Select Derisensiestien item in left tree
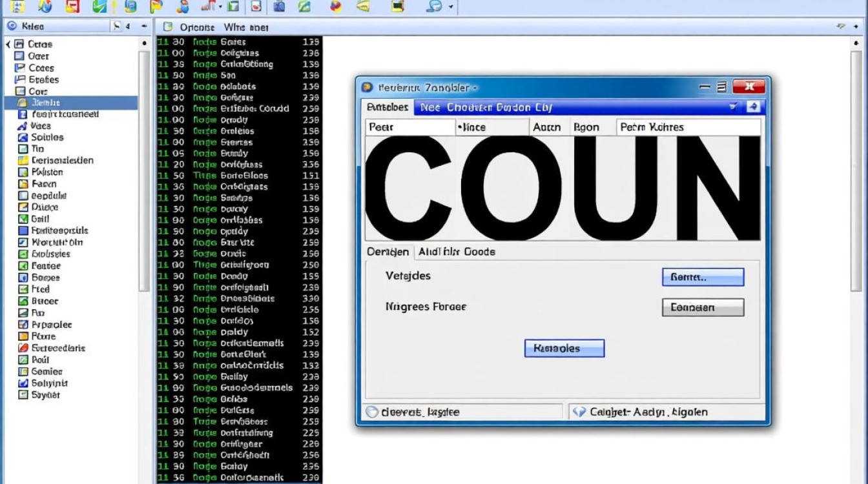 pos(62,161)
